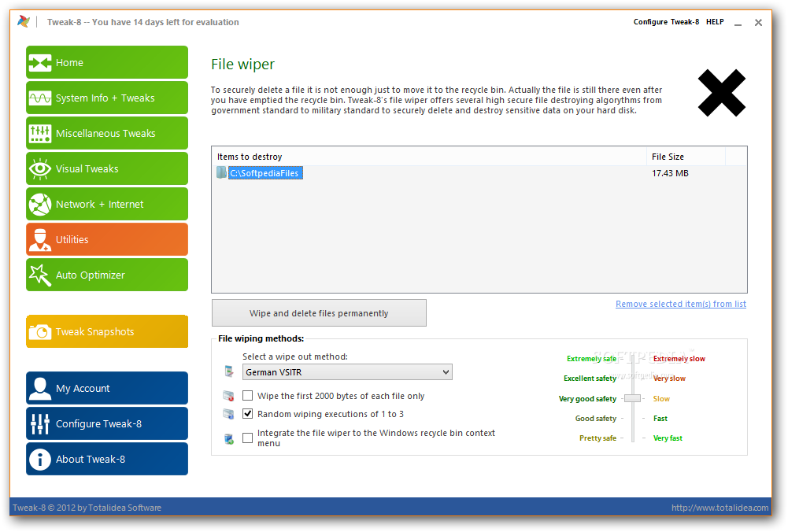Click the icon beside the 2000 bytes option

pos(228,396)
